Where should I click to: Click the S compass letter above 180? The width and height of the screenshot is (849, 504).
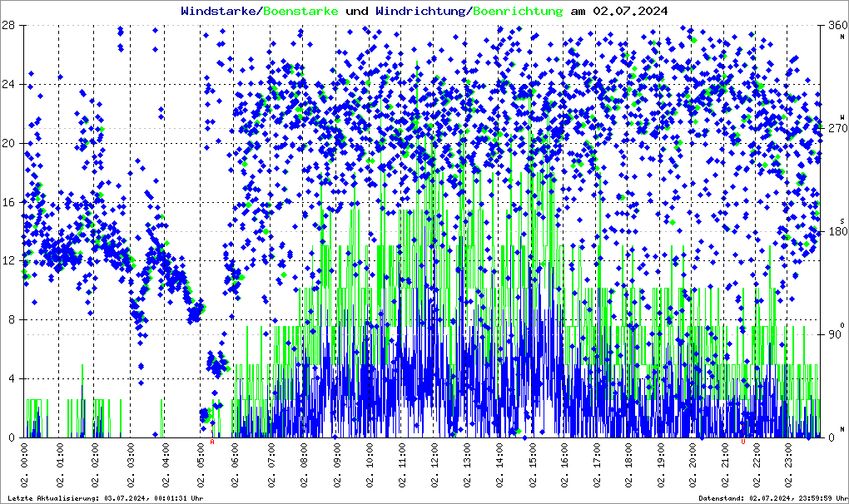(842, 220)
